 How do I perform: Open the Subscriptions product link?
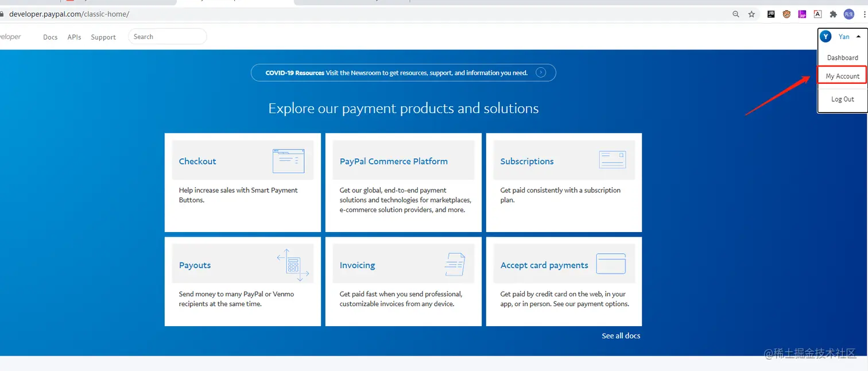[x=526, y=161]
